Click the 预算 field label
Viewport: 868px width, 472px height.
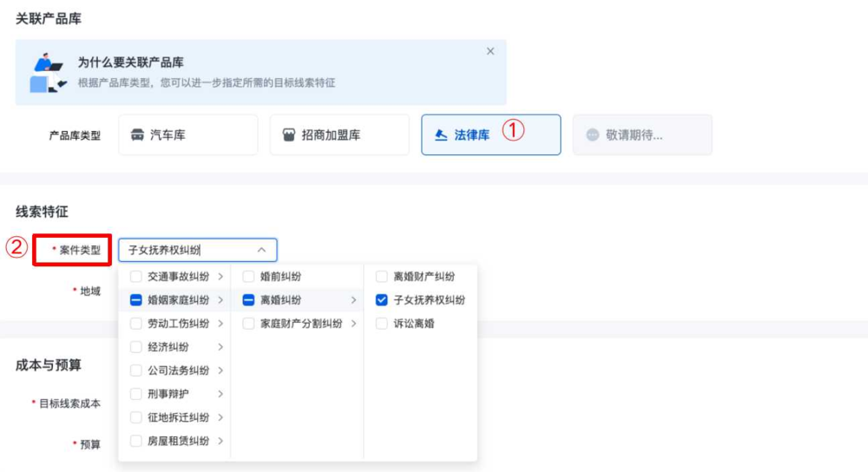tap(90, 444)
